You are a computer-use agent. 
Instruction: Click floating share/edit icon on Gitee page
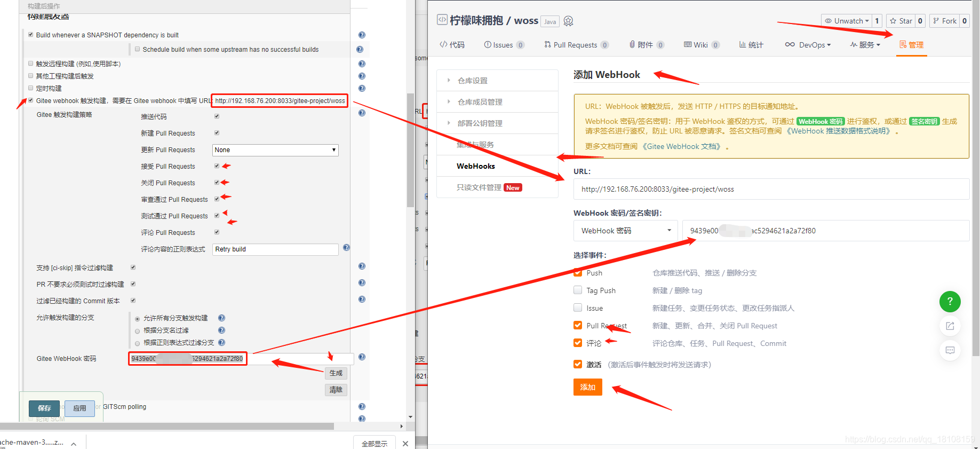tap(950, 326)
